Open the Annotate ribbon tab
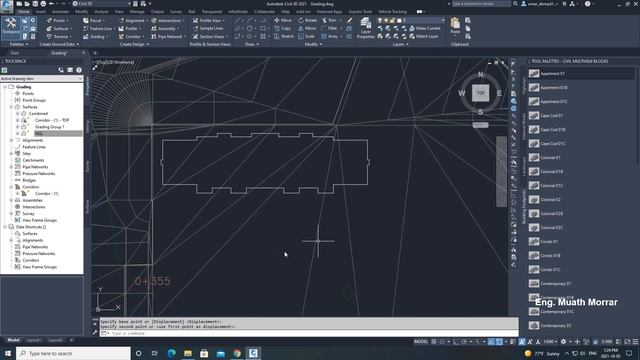 [60, 12]
